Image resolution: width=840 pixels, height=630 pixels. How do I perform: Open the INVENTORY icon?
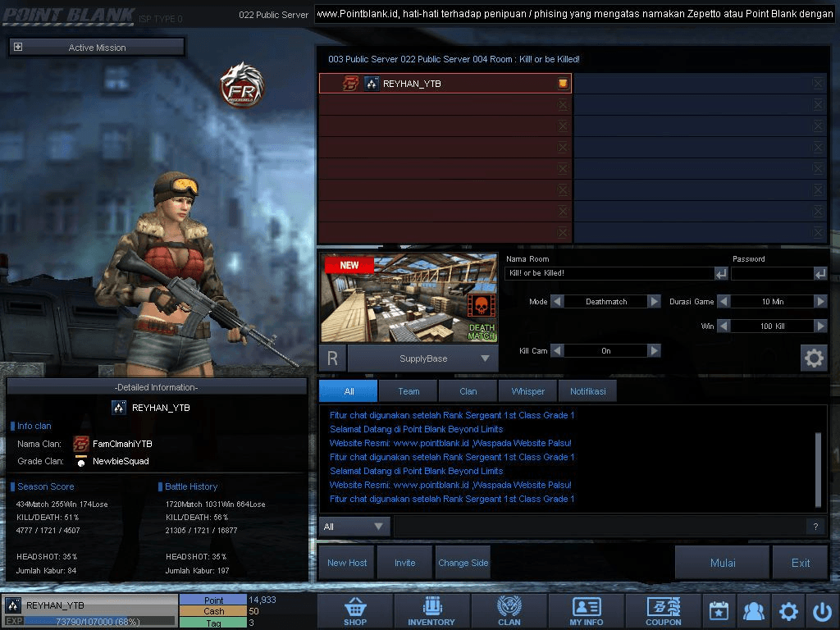coord(431,611)
